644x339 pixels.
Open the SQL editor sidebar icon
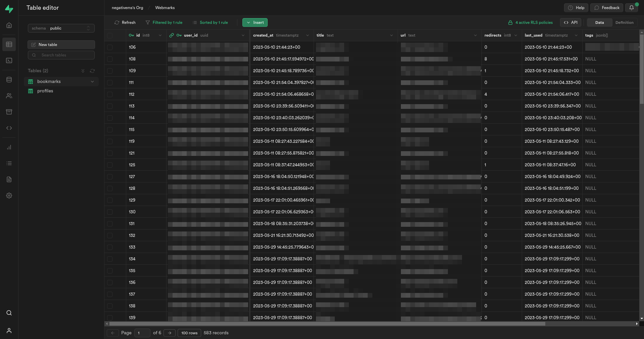(9, 60)
